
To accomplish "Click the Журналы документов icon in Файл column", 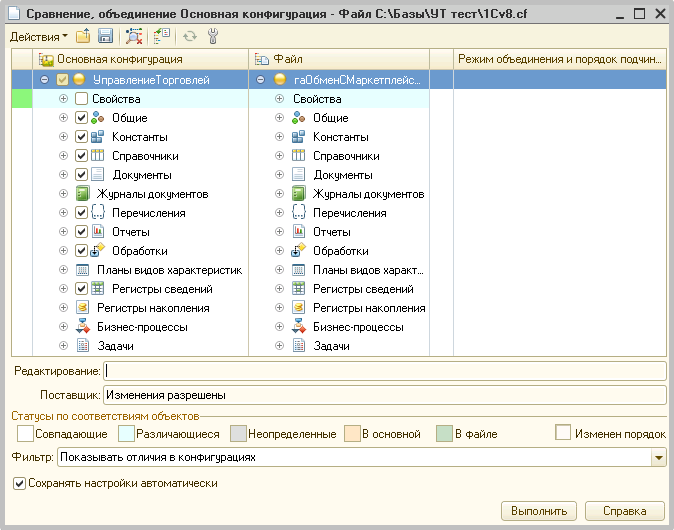I will pos(298,193).
